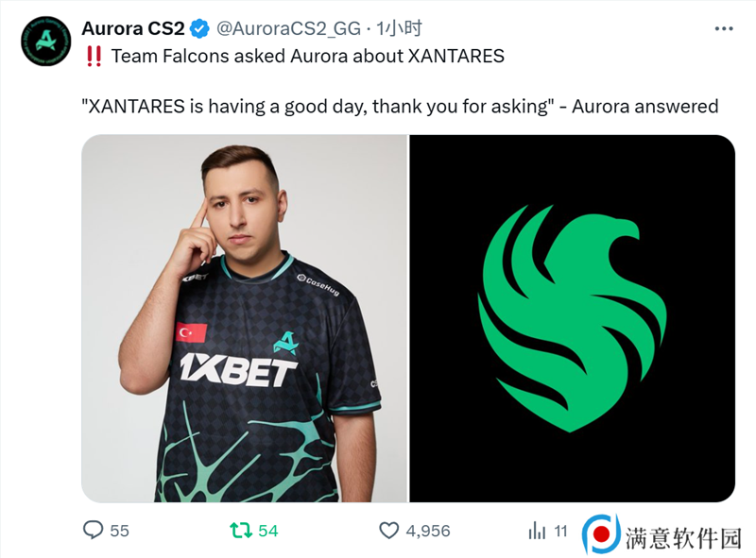Click the tweet's first line about Team Falcons
Viewport: 756px width, 558px height.
tap(308, 57)
